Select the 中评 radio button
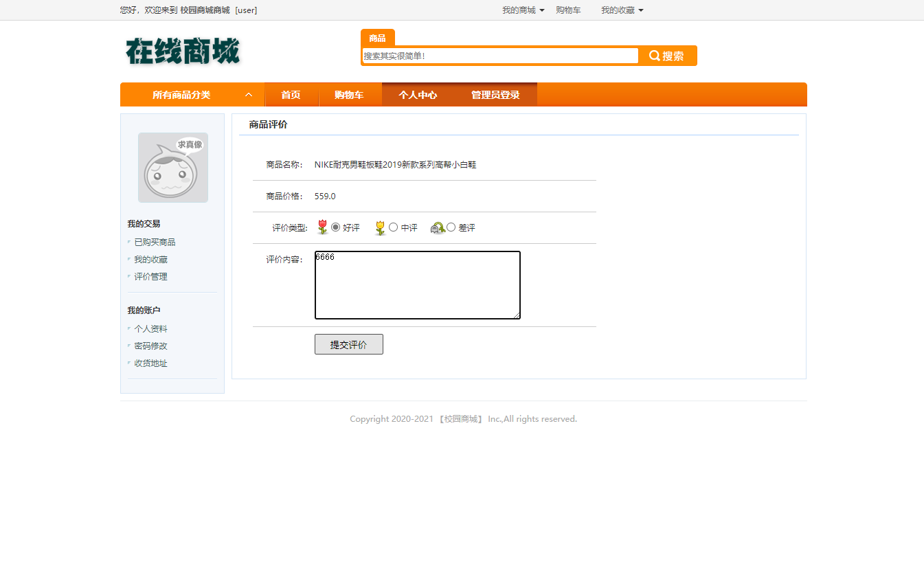 pyautogui.click(x=393, y=227)
